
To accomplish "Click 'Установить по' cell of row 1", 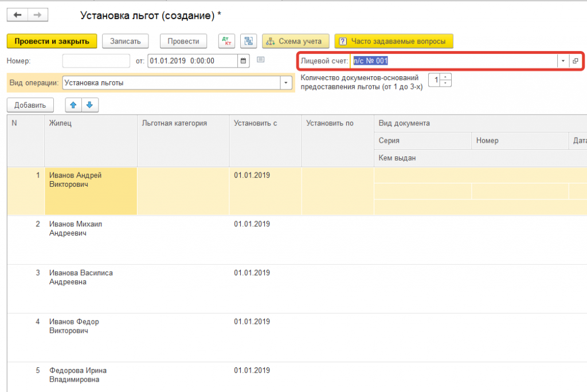I will pos(338,191).
